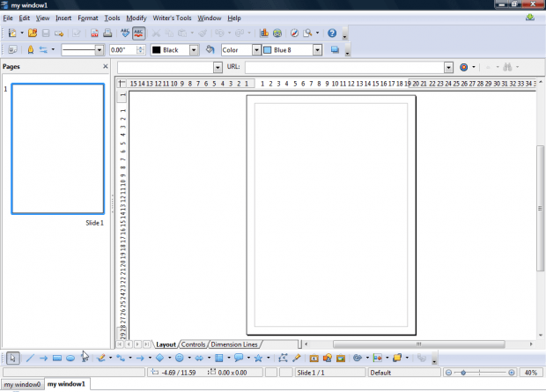
Task: Open the Black line color dropdown
Action: 194,50
